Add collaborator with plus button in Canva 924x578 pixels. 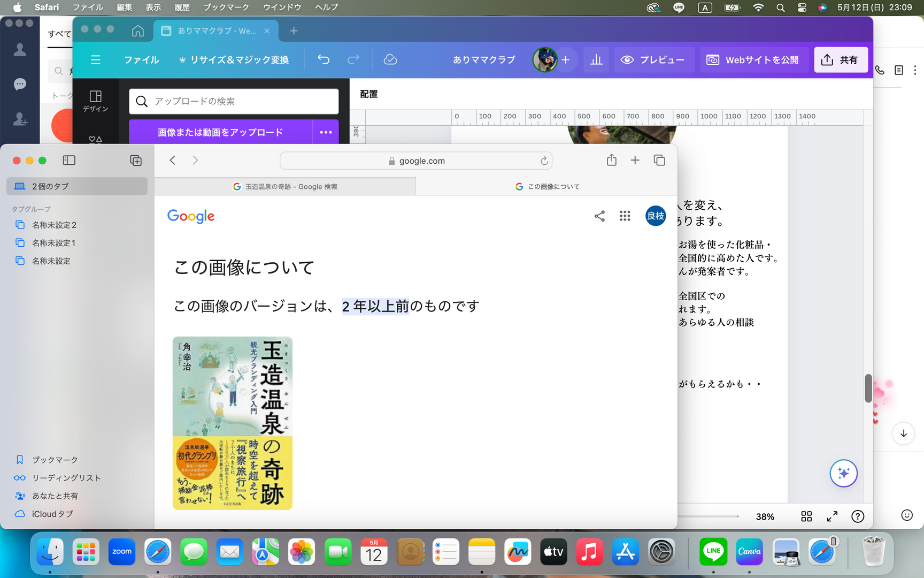(566, 60)
